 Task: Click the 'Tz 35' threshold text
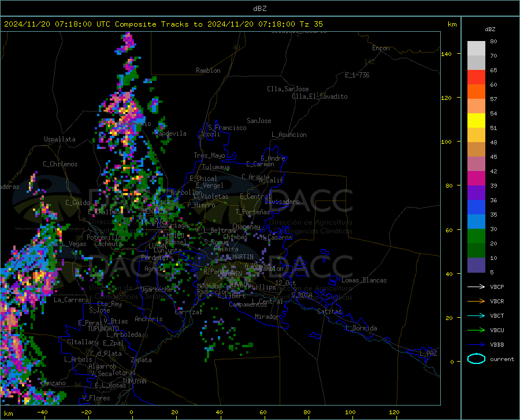311,24
